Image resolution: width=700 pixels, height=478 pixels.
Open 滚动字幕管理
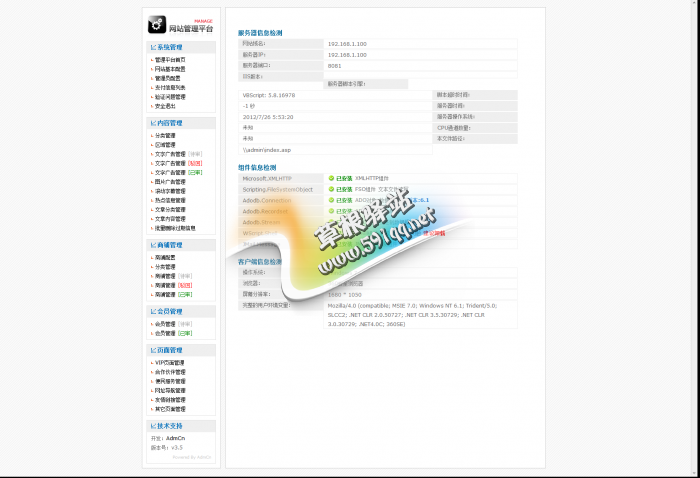[x=170, y=191]
